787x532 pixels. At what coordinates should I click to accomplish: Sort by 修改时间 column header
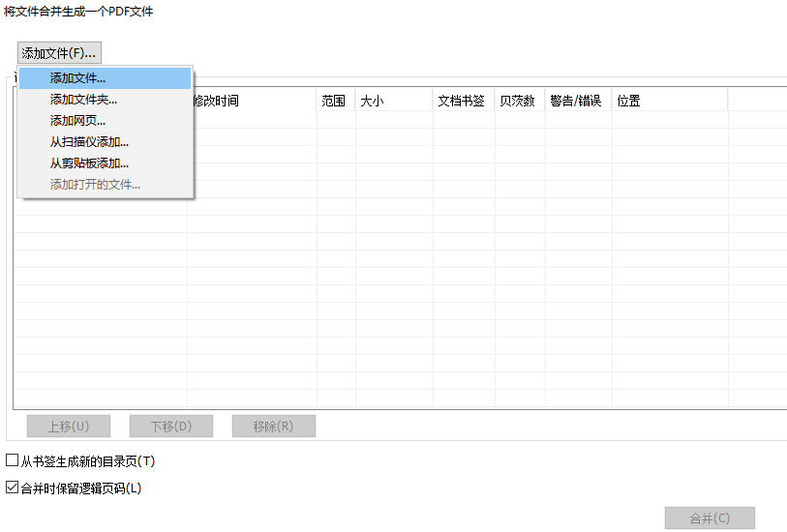(255, 101)
